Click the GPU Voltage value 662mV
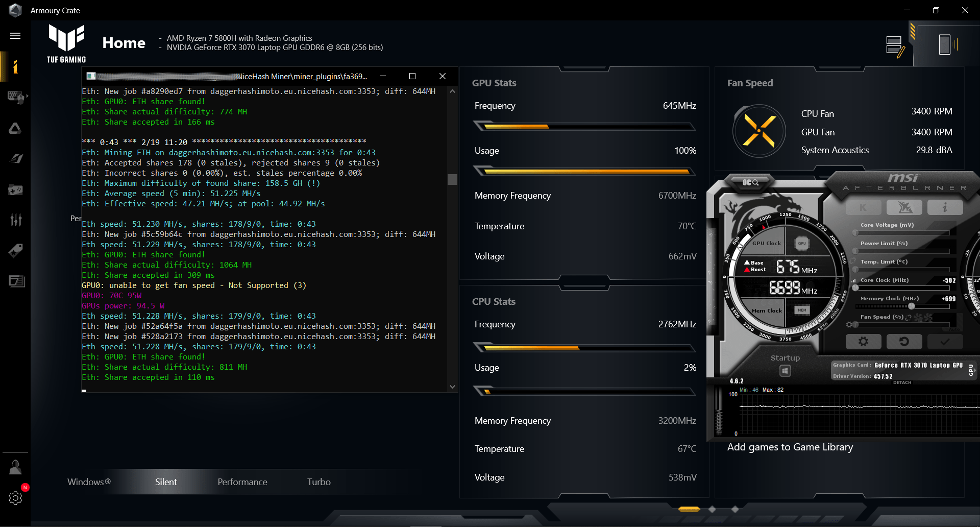Viewport: 980px width, 527px height. (x=682, y=256)
